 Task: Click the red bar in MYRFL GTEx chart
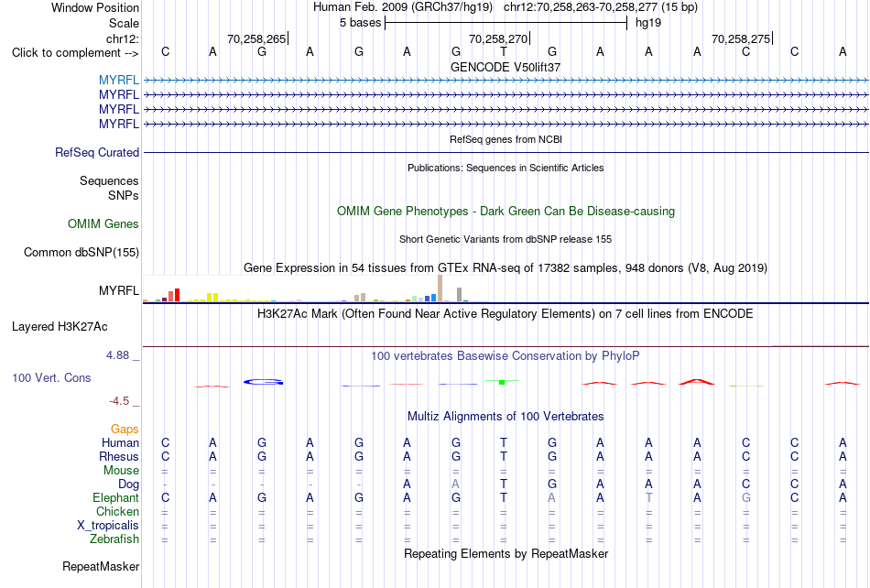[x=177, y=295]
